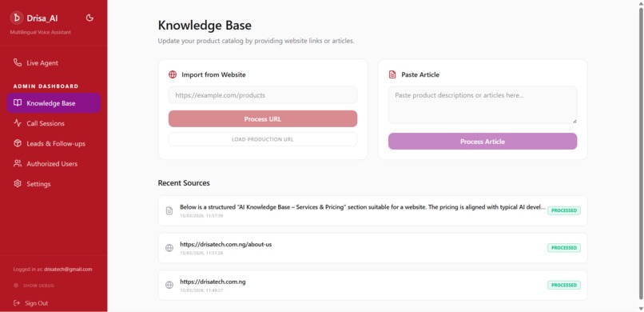Click the page vertical scrollbar
This screenshot has height=312, width=644.
(641, 153)
